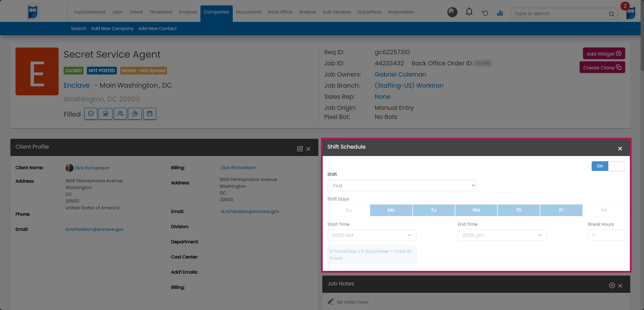Go to the Timesheet tab
This screenshot has width=644, height=310.
tap(161, 12)
